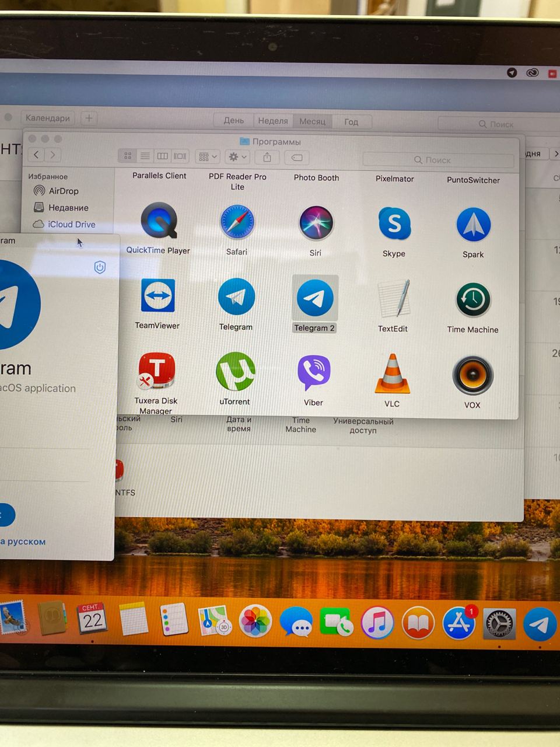Select Siri app icon in Programs folder

[x=316, y=223]
